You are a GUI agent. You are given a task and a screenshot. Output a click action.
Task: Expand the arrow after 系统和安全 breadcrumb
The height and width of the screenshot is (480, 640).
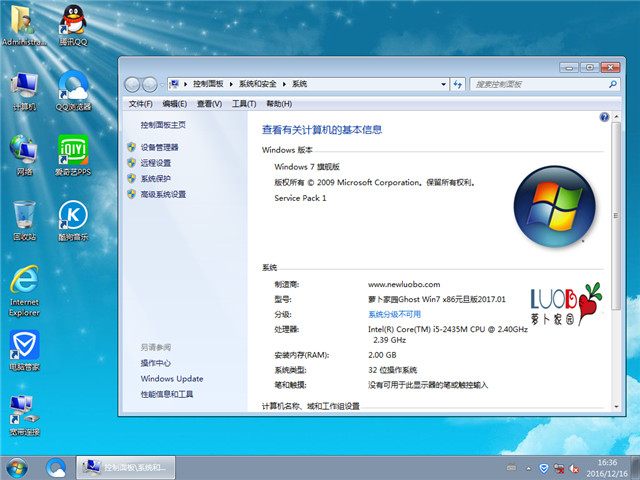pos(284,84)
